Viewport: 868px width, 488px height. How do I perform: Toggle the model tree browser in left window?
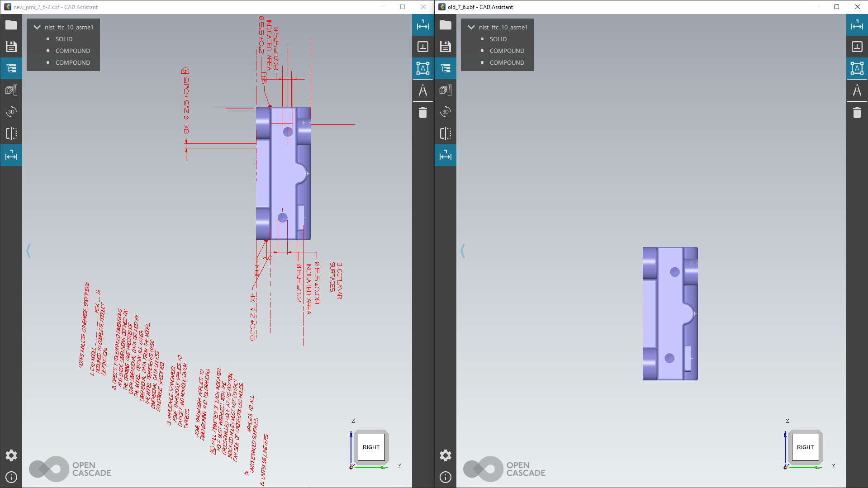(x=11, y=68)
